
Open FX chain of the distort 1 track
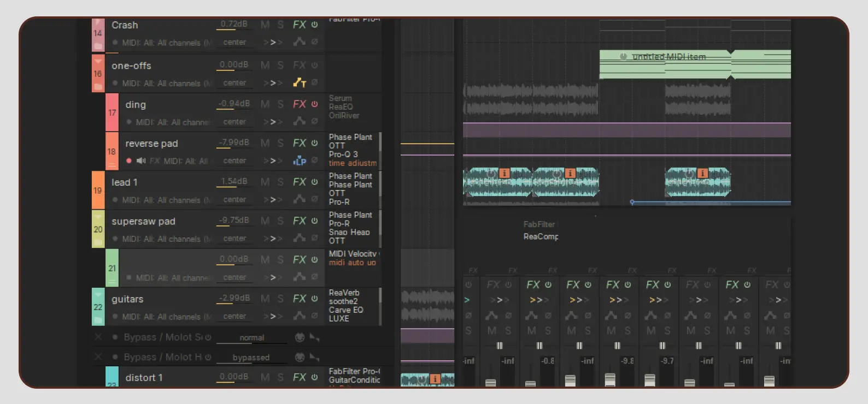pyautogui.click(x=300, y=377)
